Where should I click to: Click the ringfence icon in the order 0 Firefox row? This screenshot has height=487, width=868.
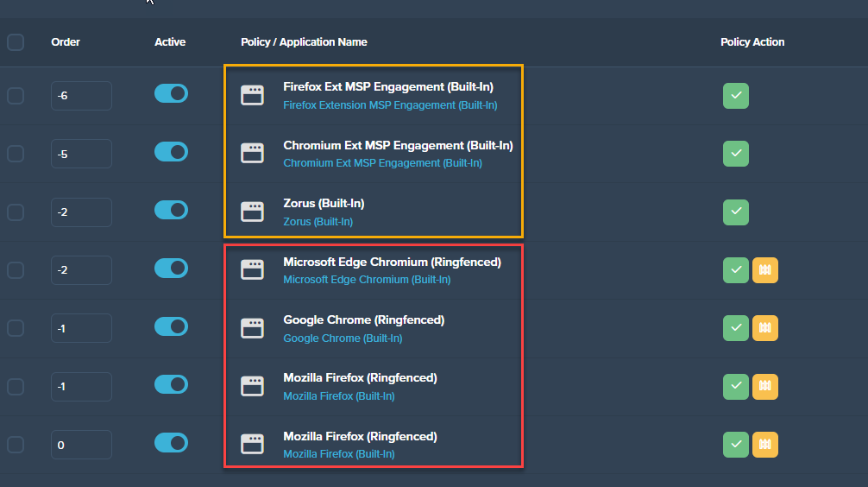[x=764, y=445]
